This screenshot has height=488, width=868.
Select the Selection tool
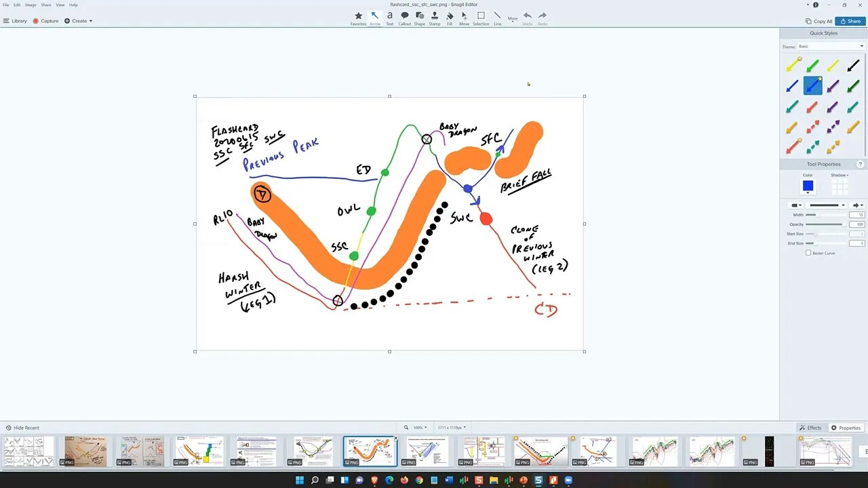(481, 18)
